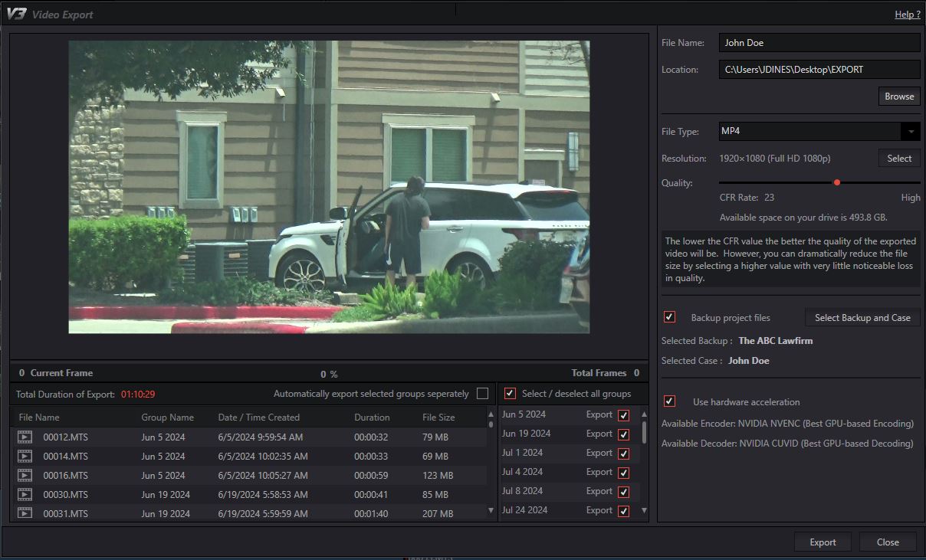Toggle Export checkbox for Jul 8 2024 group
Image resolution: width=926 pixels, height=560 pixels.
click(x=623, y=492)
